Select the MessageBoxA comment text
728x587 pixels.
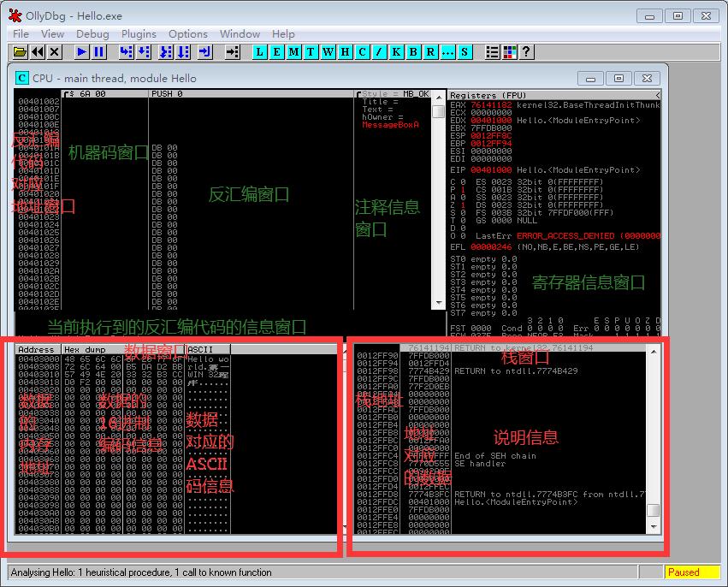coord(390,125)
